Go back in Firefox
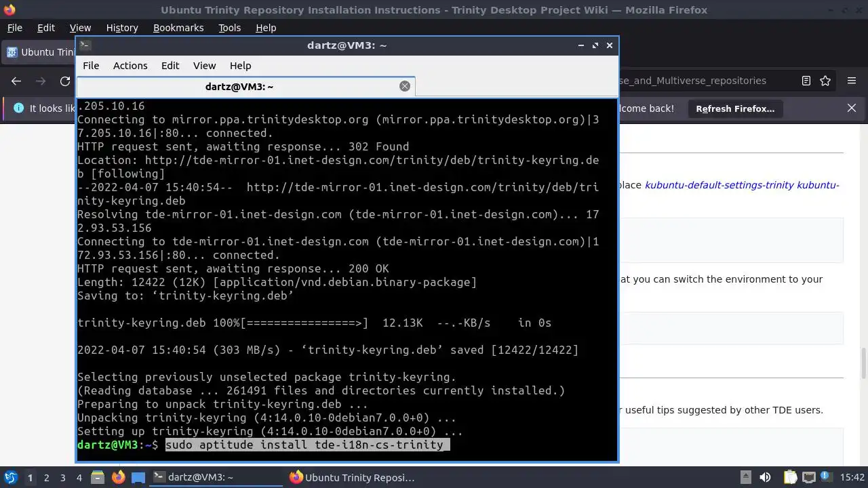This screenshot has height=488, width=868. click(x=16, y=81)
